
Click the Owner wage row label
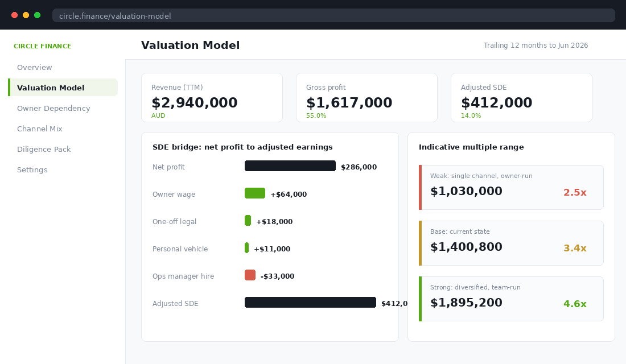pyautogui.click(x=174, y=195)
